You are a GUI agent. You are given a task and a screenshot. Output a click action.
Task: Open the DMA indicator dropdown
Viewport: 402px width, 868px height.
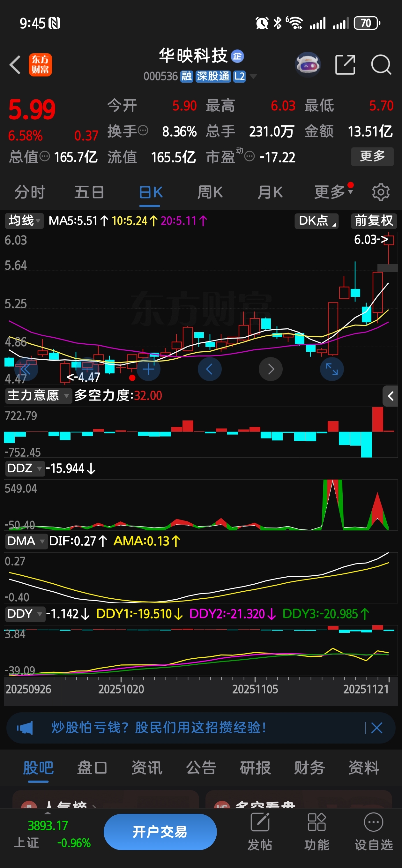(x=26, y=541)
